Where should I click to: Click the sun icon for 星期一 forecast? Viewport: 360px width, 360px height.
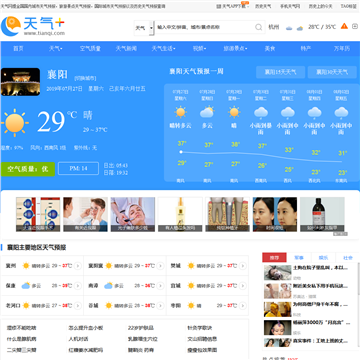click(x=234, y=112)
